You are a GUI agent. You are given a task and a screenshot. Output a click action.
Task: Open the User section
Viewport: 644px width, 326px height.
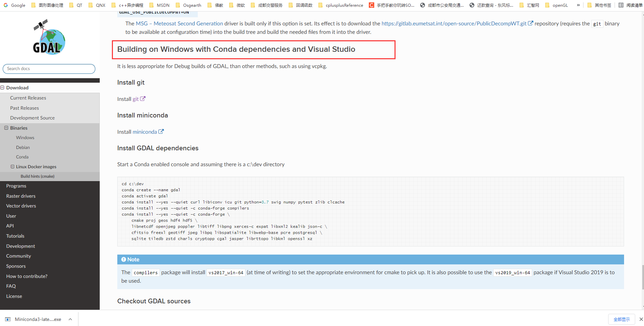[x=11, y=216]
